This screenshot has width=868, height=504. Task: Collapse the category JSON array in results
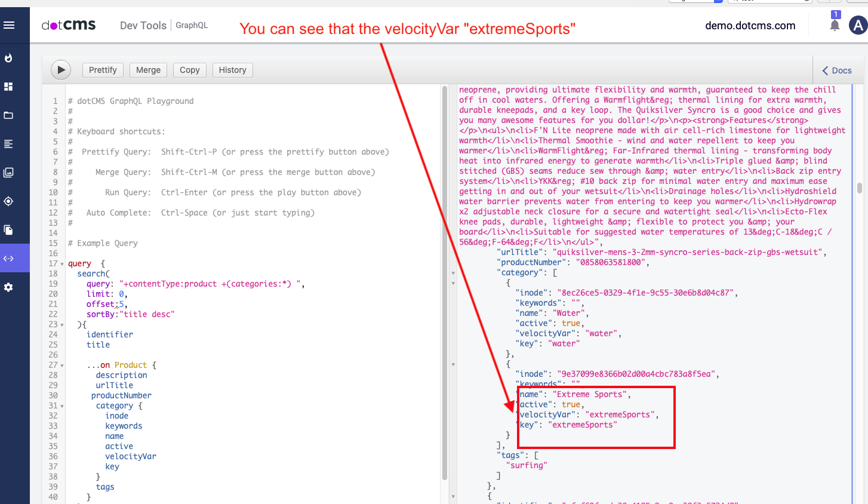click(453, 272)
